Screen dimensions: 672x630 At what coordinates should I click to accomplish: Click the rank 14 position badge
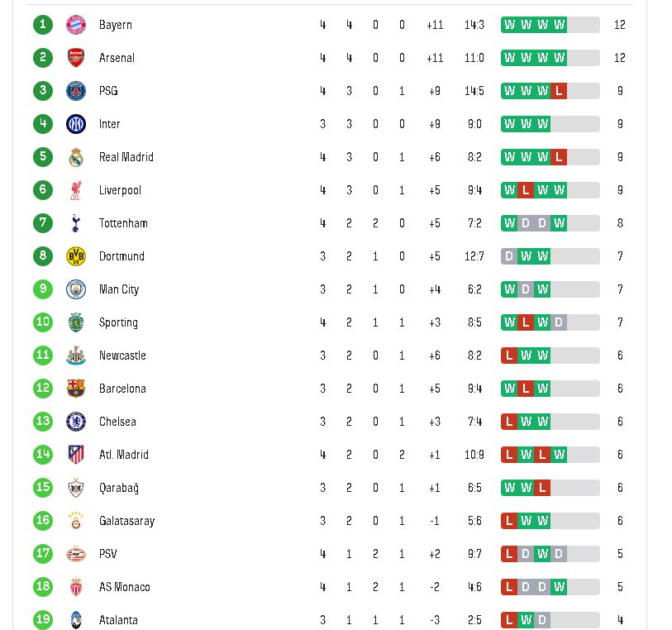coord(43,455)
